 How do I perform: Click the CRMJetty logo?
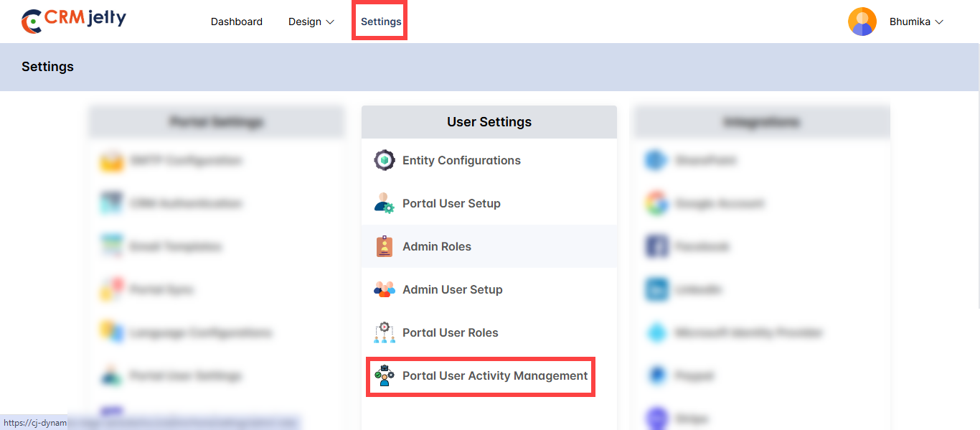click(73, 21)
